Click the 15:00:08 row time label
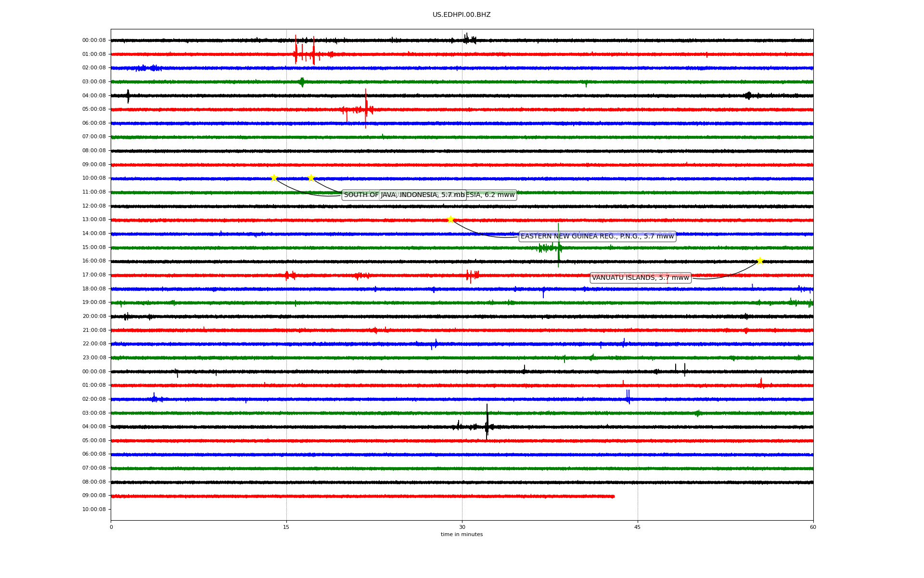The image size is (924, 578). [94, 248]
